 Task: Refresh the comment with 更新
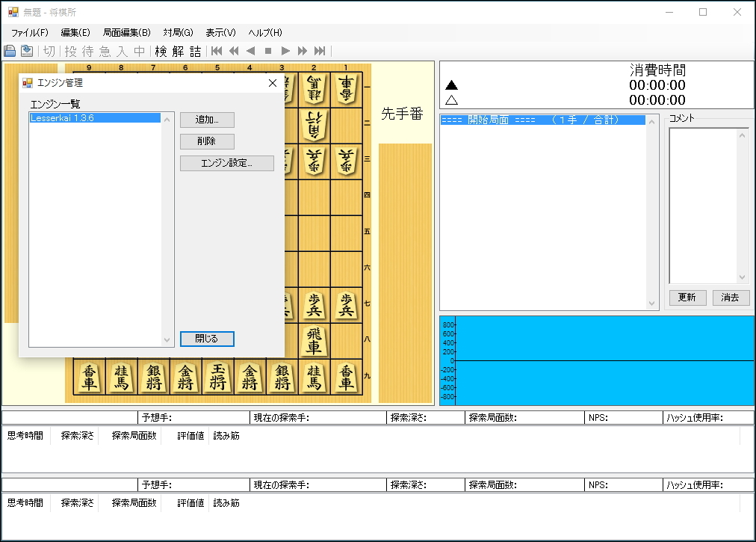[x=687, y=297]
